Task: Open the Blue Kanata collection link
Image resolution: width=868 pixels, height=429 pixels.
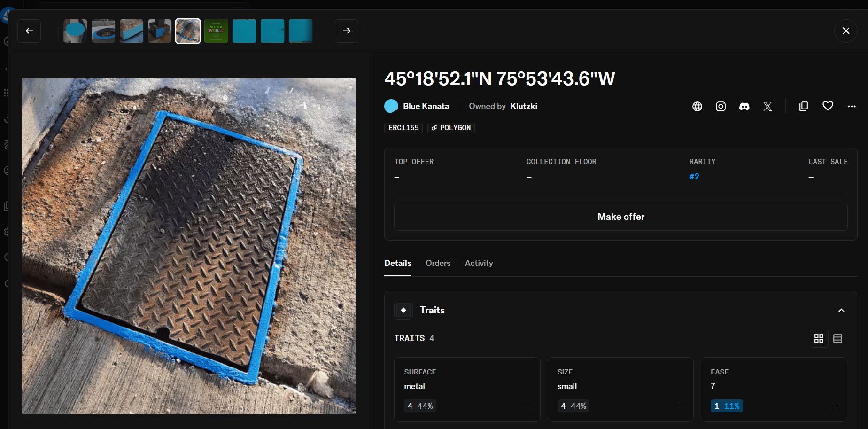Action: 426,106
